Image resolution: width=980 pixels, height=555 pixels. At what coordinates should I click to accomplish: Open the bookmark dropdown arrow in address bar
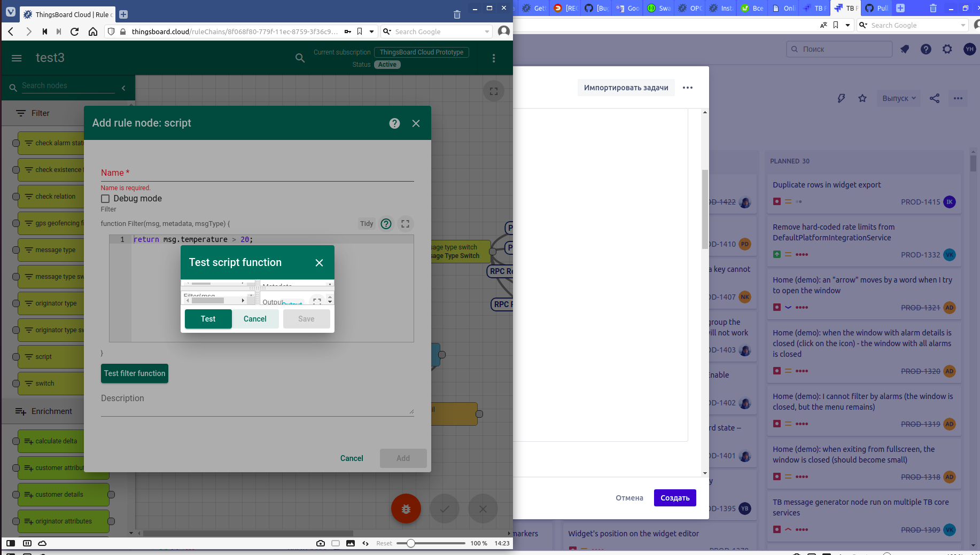[372, 32]
